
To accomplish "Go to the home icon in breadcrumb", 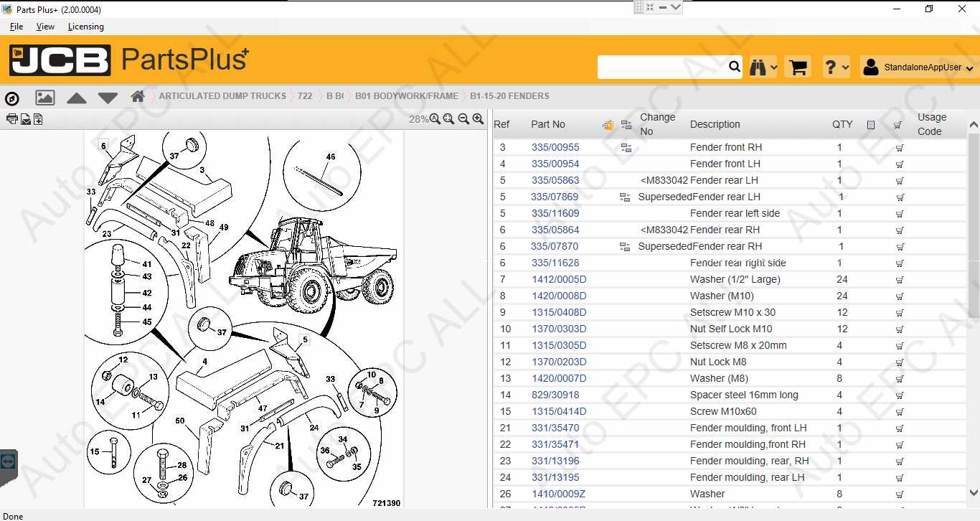I will tap(138, 96).
